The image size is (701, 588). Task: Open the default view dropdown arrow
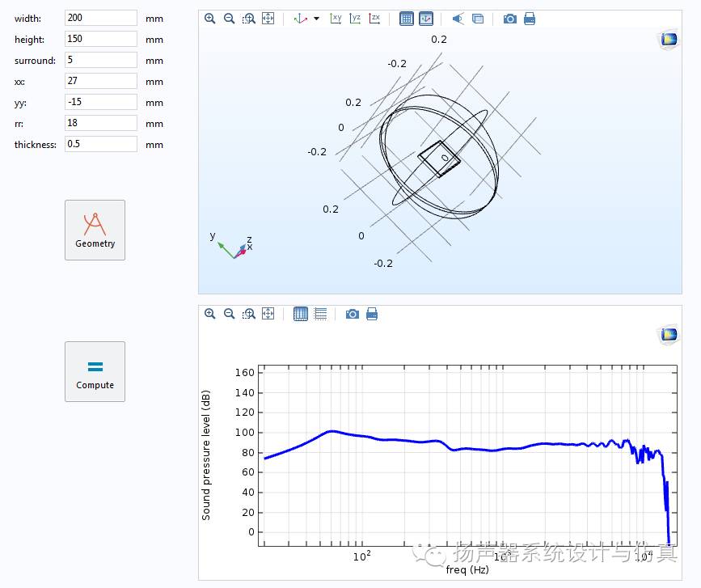point(316,19)
